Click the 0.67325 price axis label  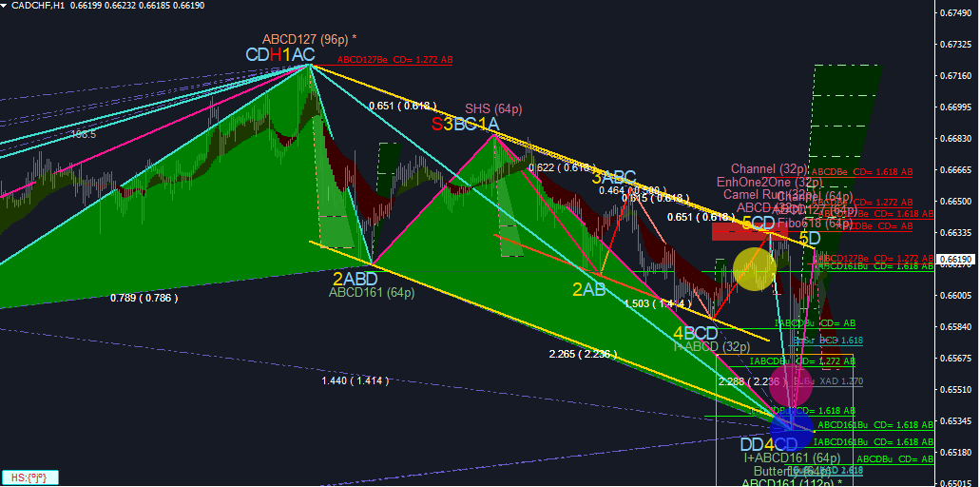(x=956, y=45)
